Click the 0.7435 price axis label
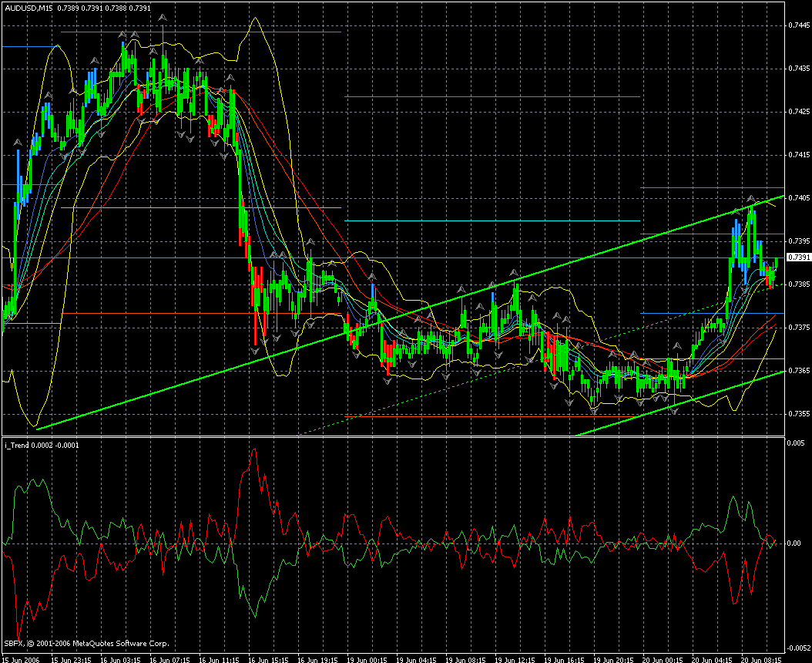The width and height of the screenshot is (812, 663). [x=799, y=69]
